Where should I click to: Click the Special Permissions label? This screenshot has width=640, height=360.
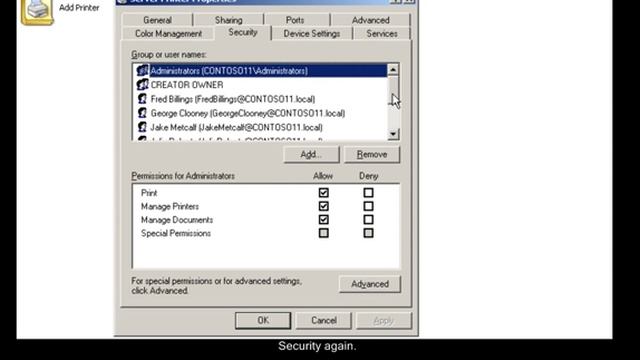176,233
